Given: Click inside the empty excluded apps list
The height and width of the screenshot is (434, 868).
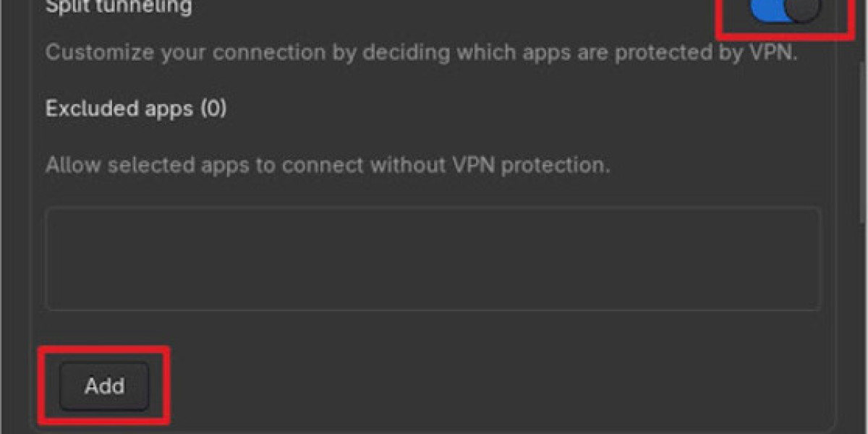Looking at the screenshot, I should coord(434,259).
